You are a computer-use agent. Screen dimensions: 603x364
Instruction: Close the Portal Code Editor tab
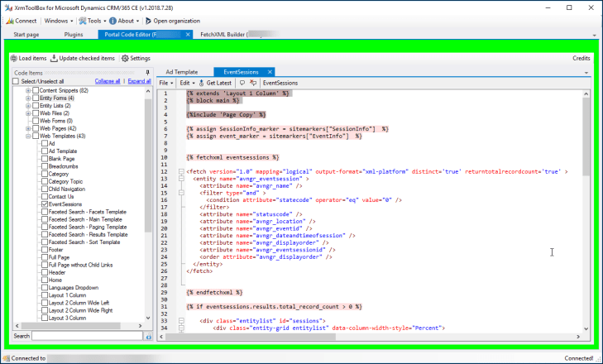(188, 34)
